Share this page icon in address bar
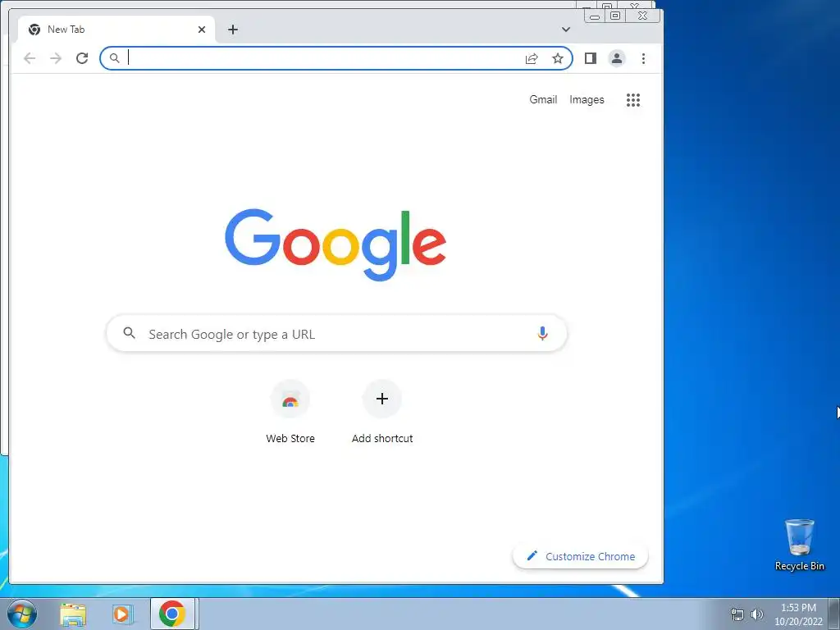This screenshot has width=840, height=630. (x=532, y=58)
